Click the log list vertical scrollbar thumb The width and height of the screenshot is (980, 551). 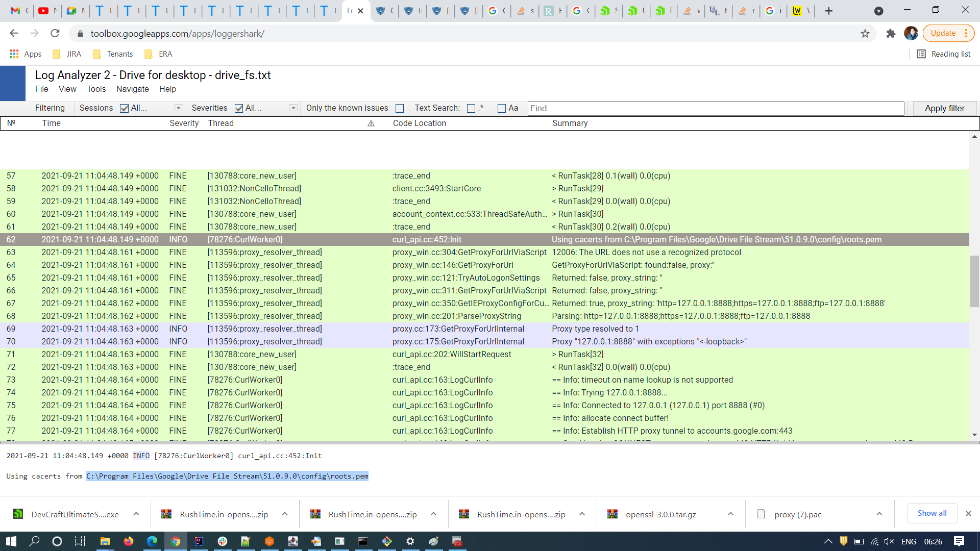(974, 281)
